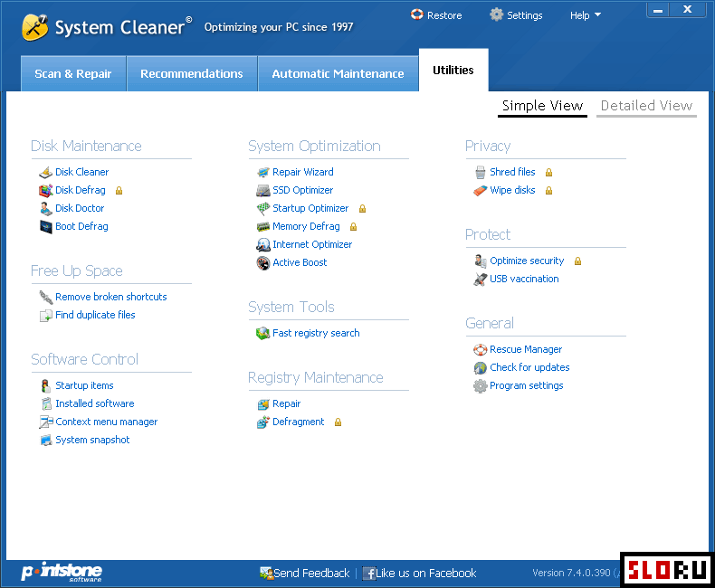Open the Disk Cleaner link

point(82,172)
